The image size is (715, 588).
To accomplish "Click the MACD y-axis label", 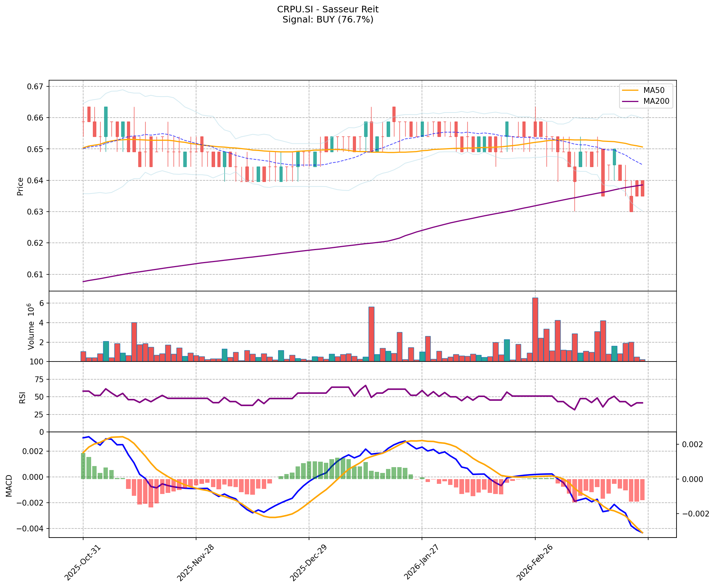I will click(x=9, y=486).
